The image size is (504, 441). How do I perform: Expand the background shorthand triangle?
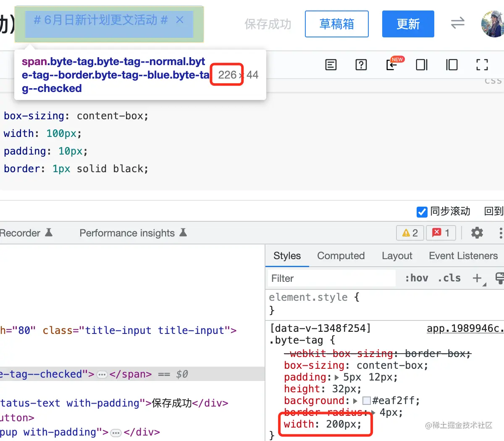(x=355, y=401)
